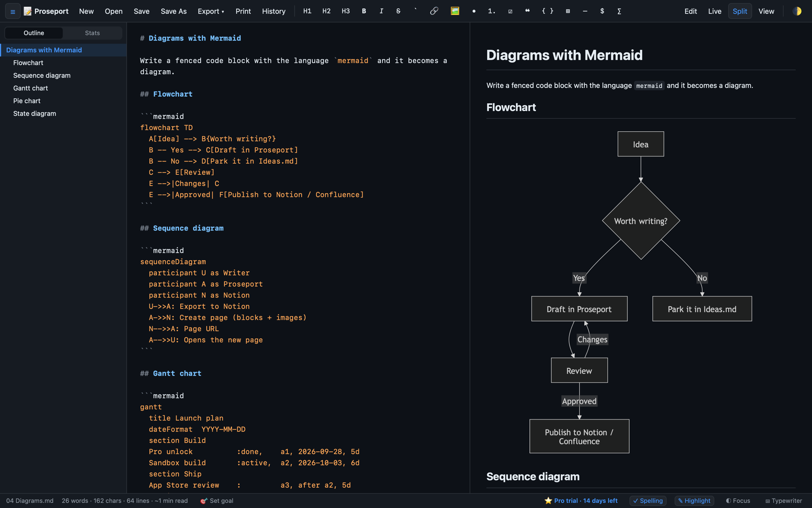The image size is (812, 508).
Task: Switch to View mode
Action: (766, 11)
